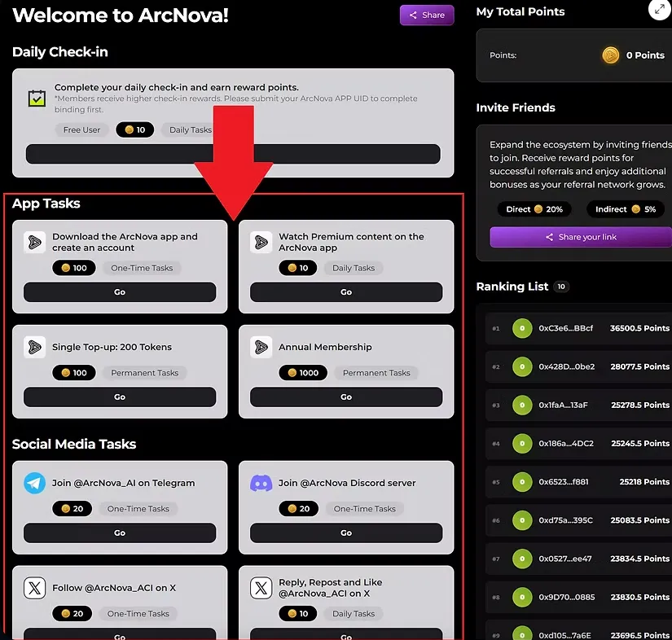Click the 10 points badge in Daily Check-in

(x=134, y=129)
